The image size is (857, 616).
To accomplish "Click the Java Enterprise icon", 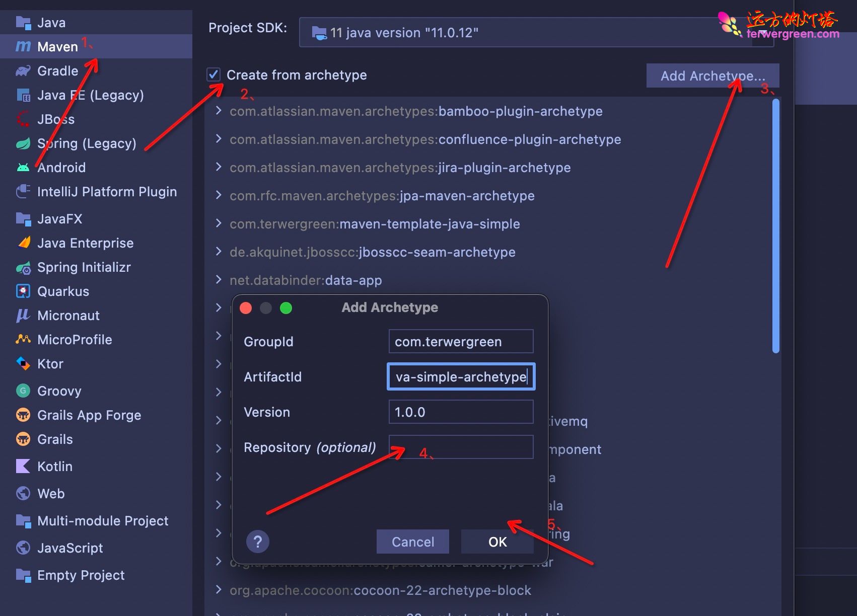I will (x=24, y=243).
